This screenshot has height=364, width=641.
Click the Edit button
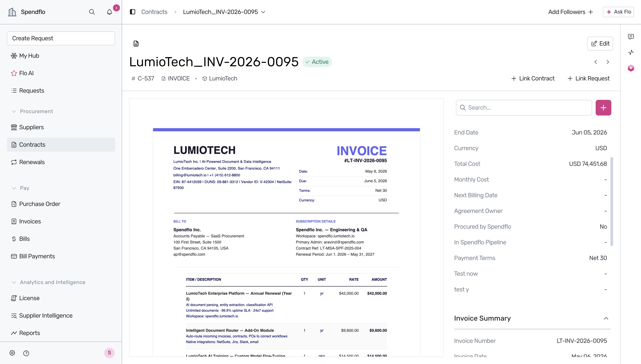point(600,44)
